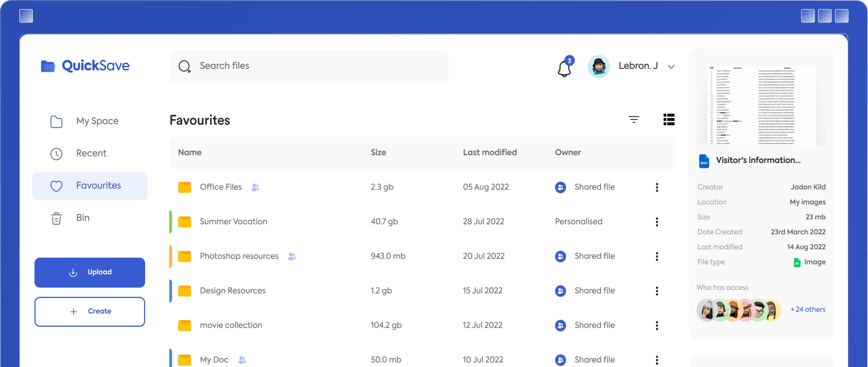
Task: Click the Office Files folder icon
Action: point(184,187)
